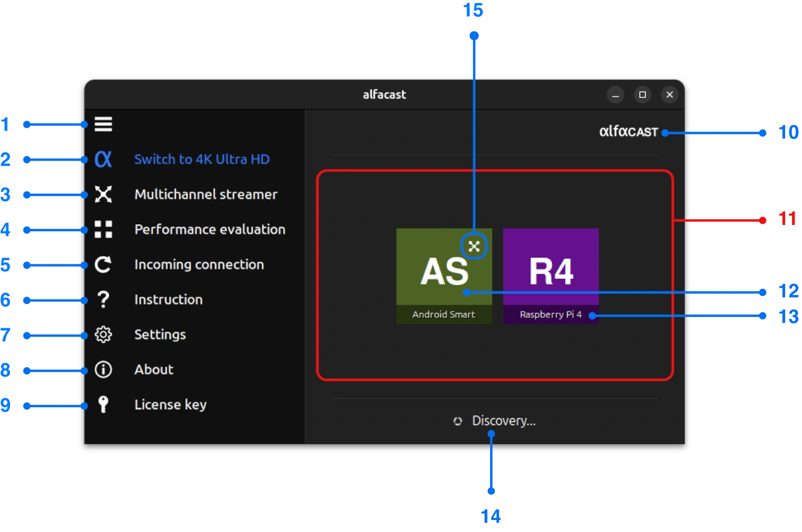Click the Discovery status text
This screenshot has height=532, width=802.
(x=503, y=420)
